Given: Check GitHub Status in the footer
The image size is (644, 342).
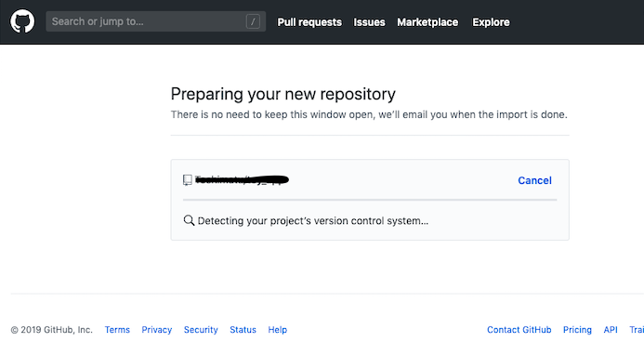Looking at the screenshot, I should coord(243,330).
